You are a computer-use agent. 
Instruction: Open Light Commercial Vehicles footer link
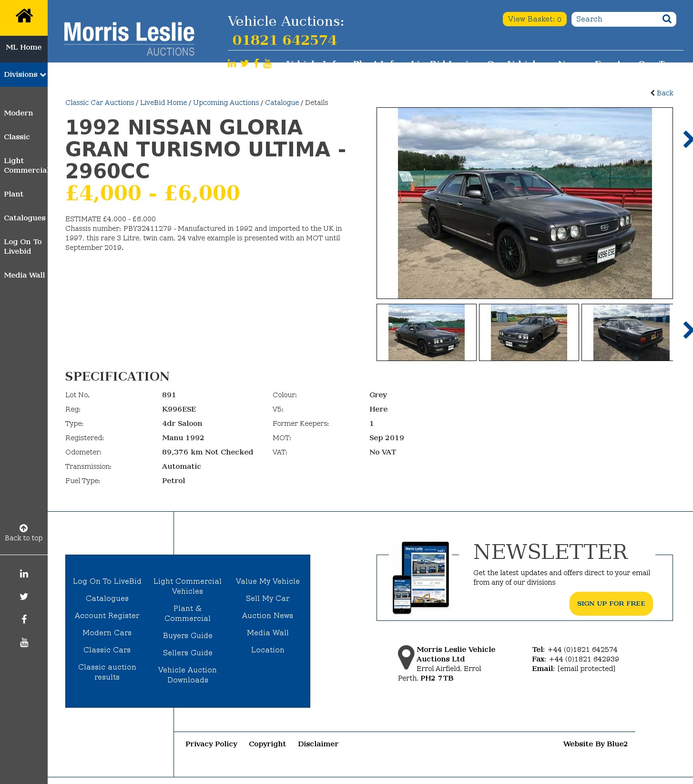(188, 586)
